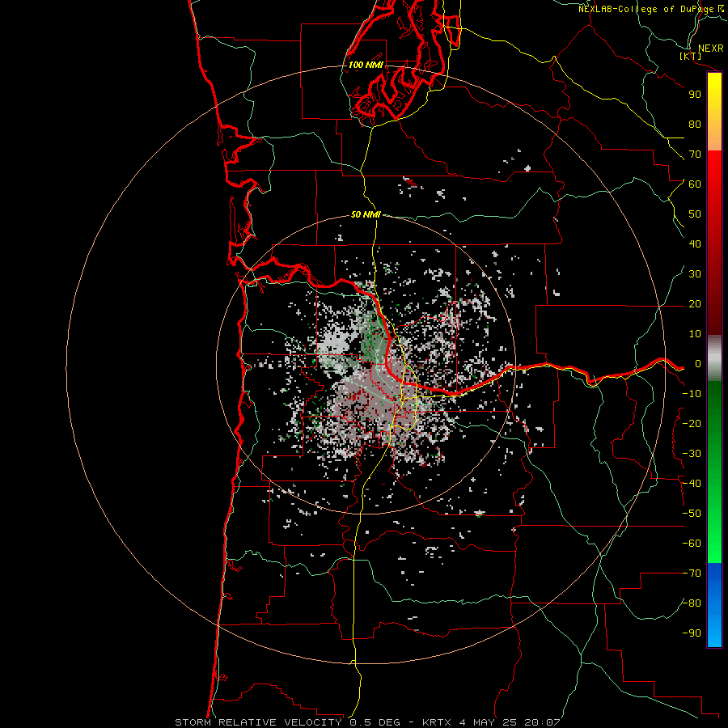Click the 60 knot label on color scale
Viewport: 728px width, 728px height.
coord(695,184)
